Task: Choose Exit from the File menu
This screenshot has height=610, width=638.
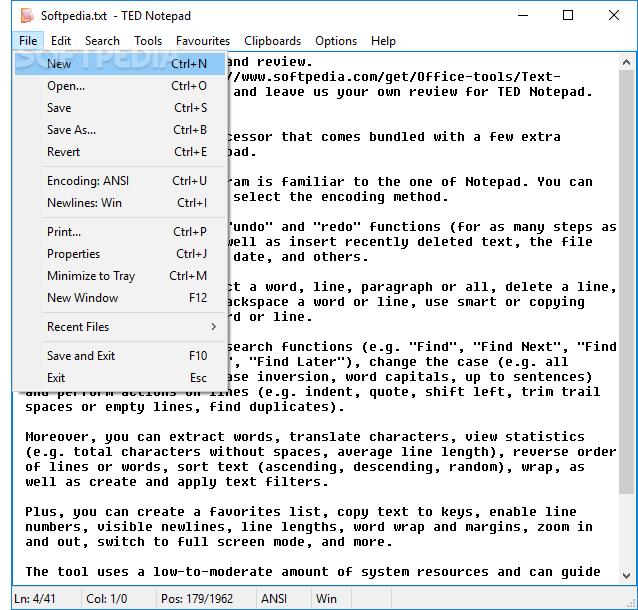Action: tap(120, 378)
